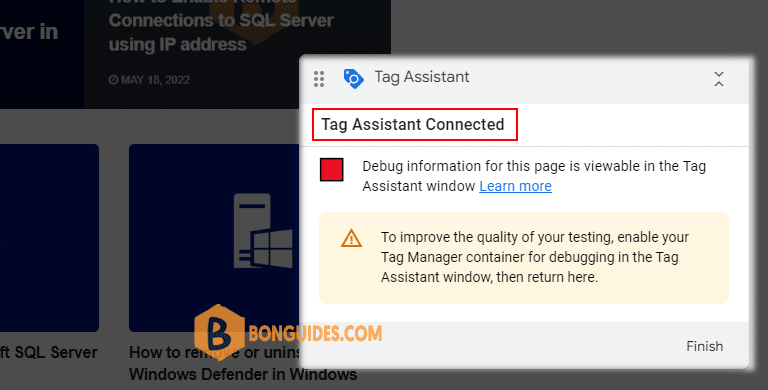
Task: Click the BONGUIDES.COM watermark text
Action: tap(315, 334)
